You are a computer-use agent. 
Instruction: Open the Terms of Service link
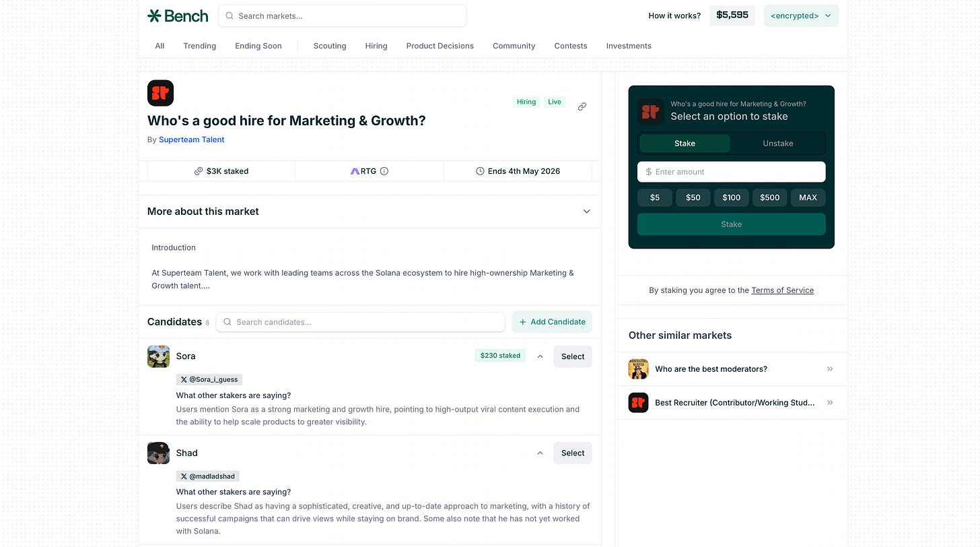[782, 290]
